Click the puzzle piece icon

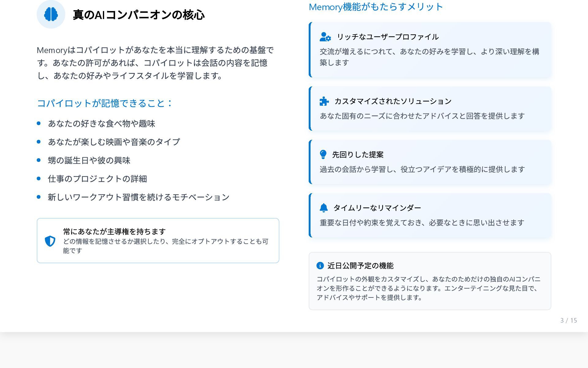(x=324, y=101)
